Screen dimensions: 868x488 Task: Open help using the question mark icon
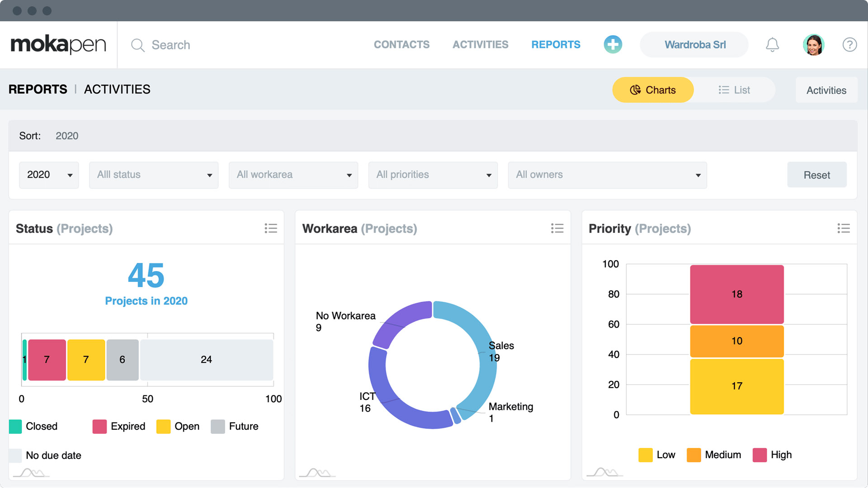pos(850,45)
